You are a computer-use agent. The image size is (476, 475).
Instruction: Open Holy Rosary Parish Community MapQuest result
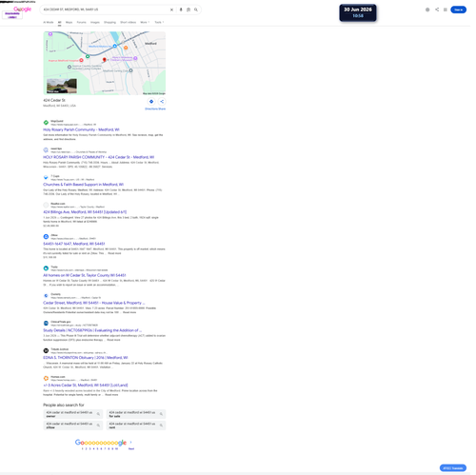coord(81,129)
